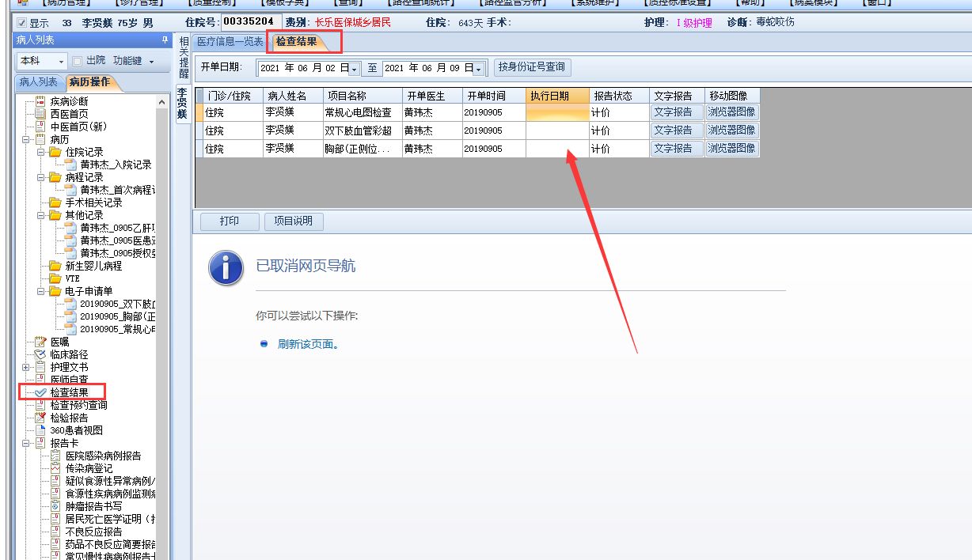Collapse the 住院记录 tree node

[x=41, y=152]
